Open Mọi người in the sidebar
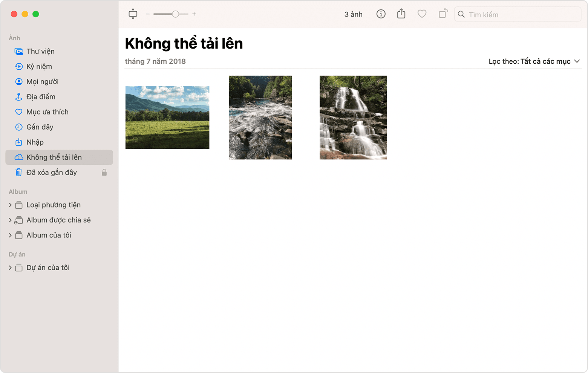 pyautogui.click(x=42, y=81)
